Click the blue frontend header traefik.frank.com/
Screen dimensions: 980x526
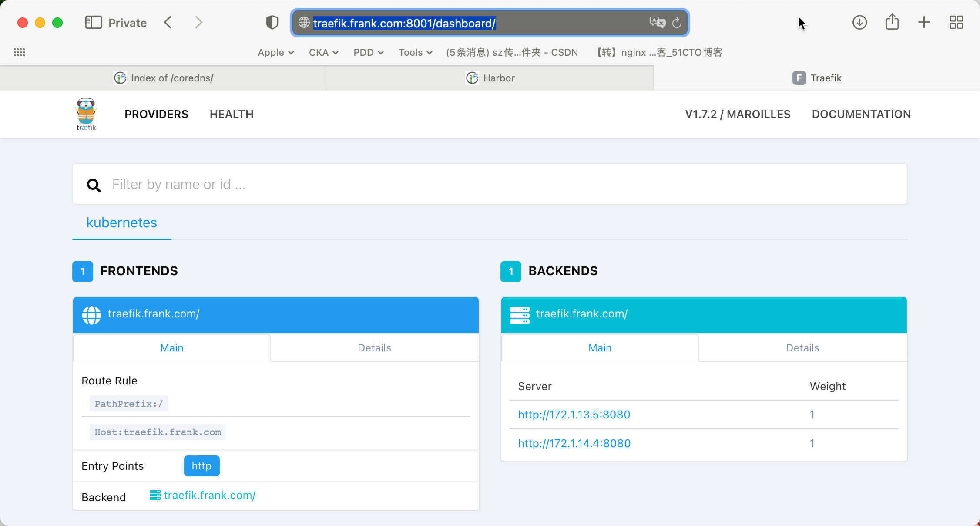pyautogui.click(x=276, y=315)
